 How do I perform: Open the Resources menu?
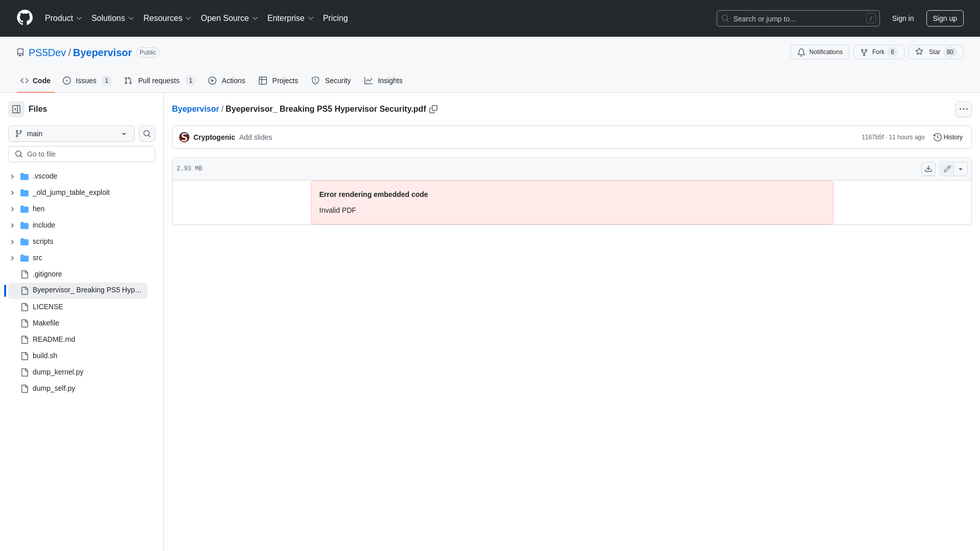pyautogui.click(x=167, y=18)
